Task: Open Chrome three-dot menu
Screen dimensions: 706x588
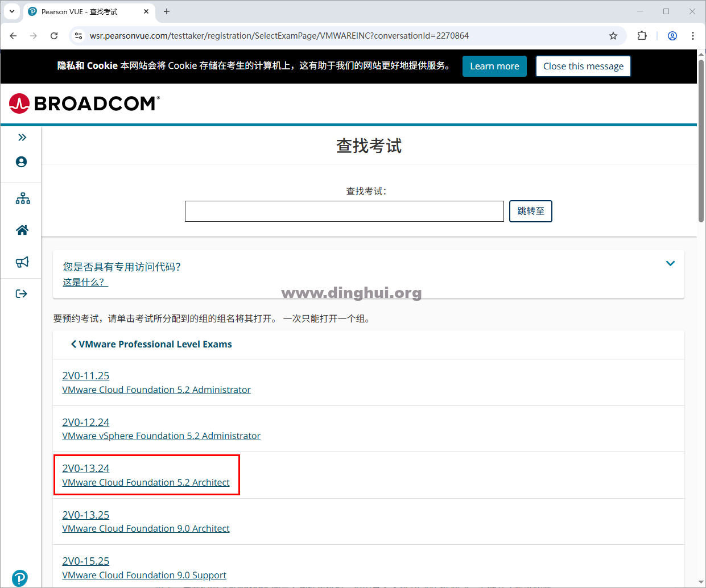Action: [693, 36]
